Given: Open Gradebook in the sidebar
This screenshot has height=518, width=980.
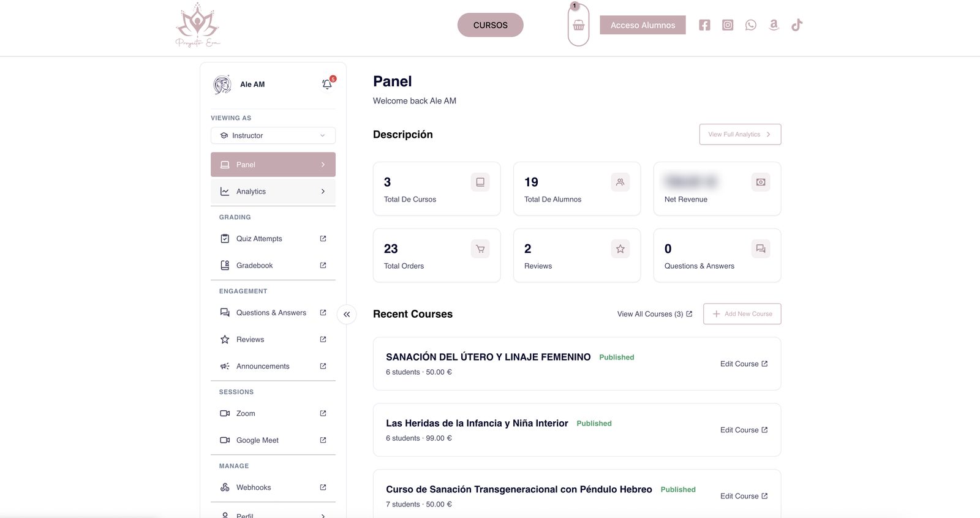Looking at the screenshot, I should (x=273, y=265).
